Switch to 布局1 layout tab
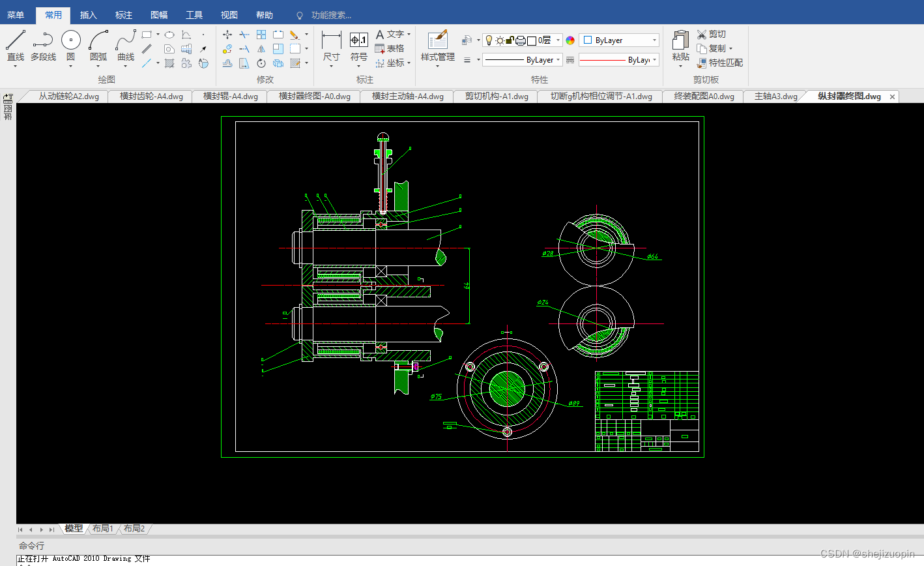The width and height of the screenshot is (924, 566). pyautogui.click(x=103, y=528)
